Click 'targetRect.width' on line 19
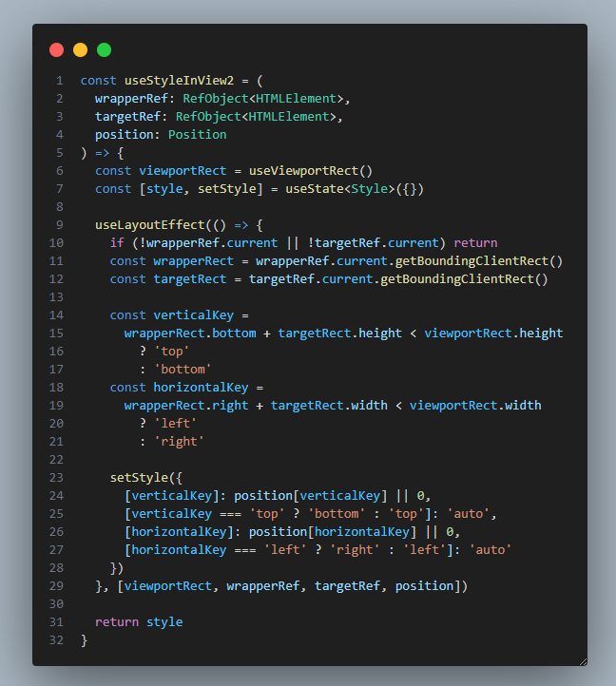This screenshot has height=686, width=616. click(x=329, y=406)
